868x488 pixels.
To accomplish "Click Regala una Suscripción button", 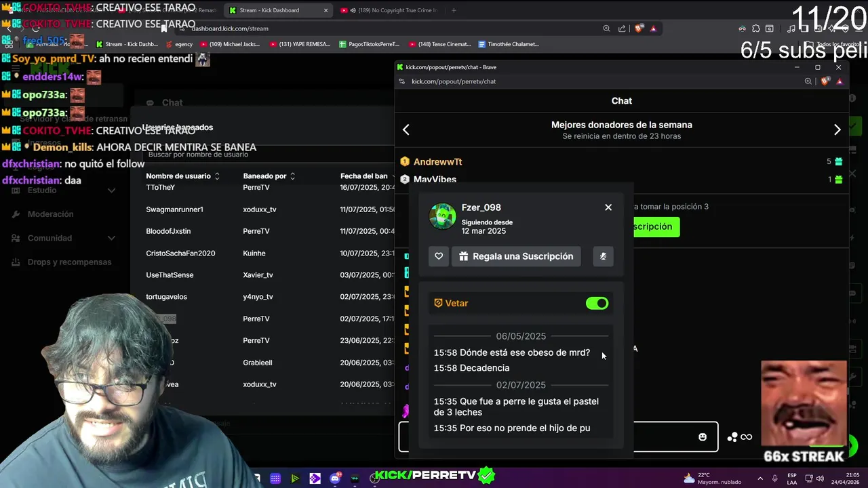I will [516, 256].
